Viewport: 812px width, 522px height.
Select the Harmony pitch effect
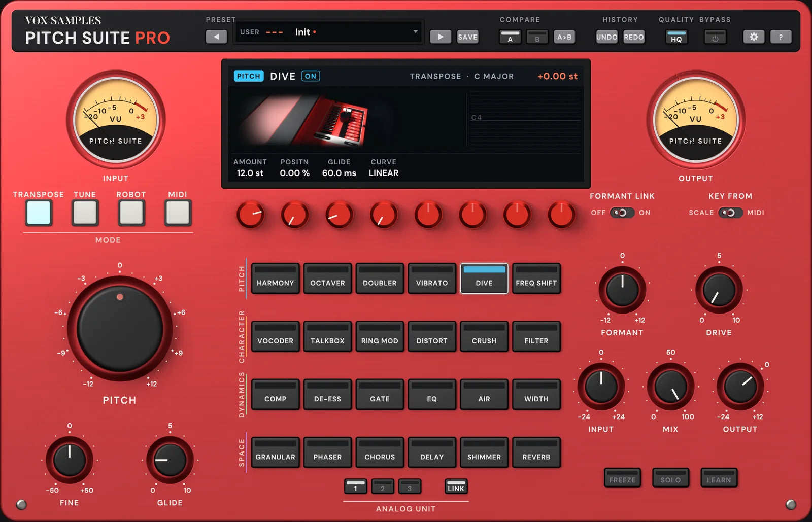[x=276, y=278]
